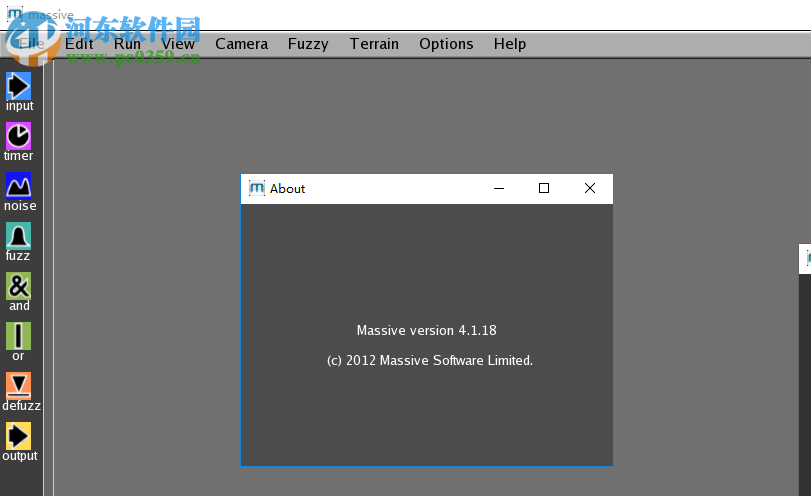Screen dimensions: 811x496
Task: Click the Massive icon in About title bar
Action: click(x=257, y=188)
